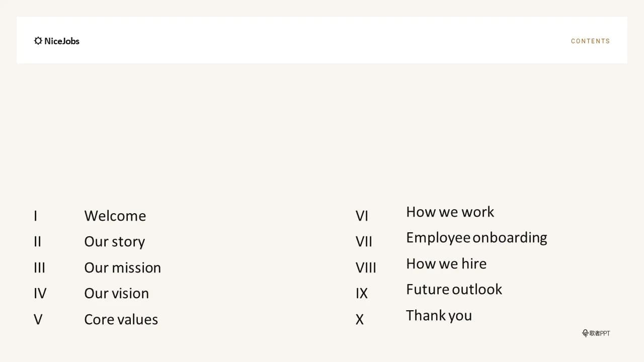Click the NiceJobs sun logo icon
This screenshot has height=362, width=644.
click(x=38, y=41)
